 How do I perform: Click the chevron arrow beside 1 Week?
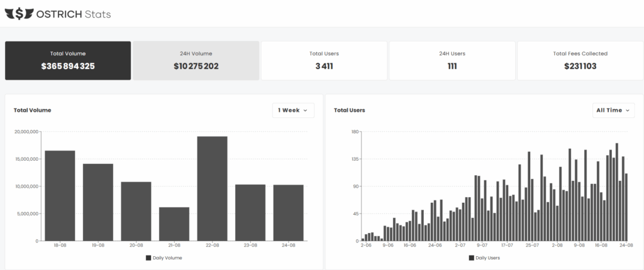point(306,111)
